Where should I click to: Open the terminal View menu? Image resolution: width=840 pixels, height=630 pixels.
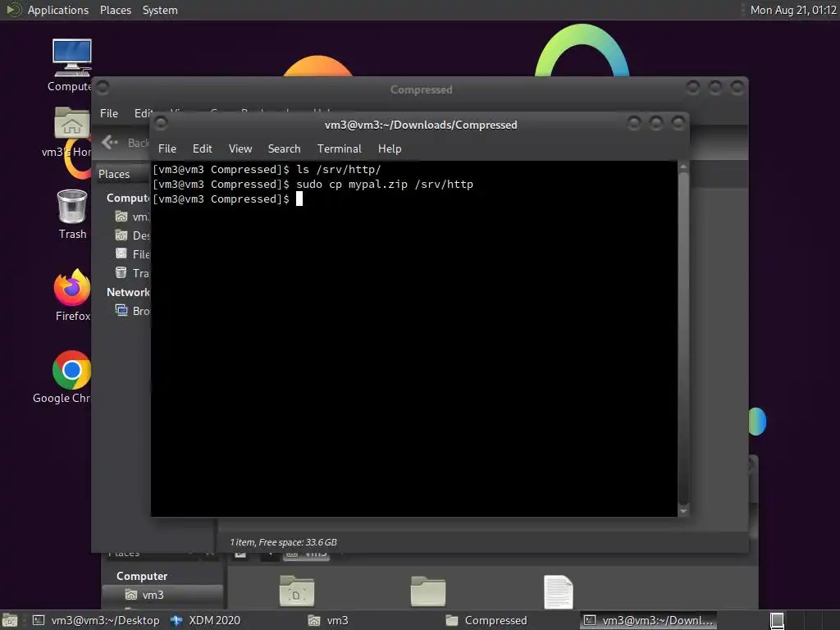pyautogui.click(x=240, y=149)
